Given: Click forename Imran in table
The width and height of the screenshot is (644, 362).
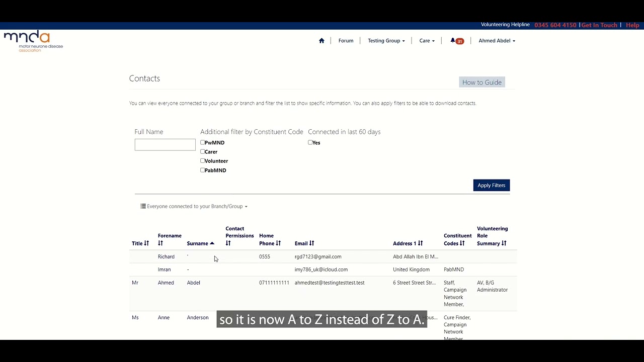Looking at the screenshot, I should point(164,269).
